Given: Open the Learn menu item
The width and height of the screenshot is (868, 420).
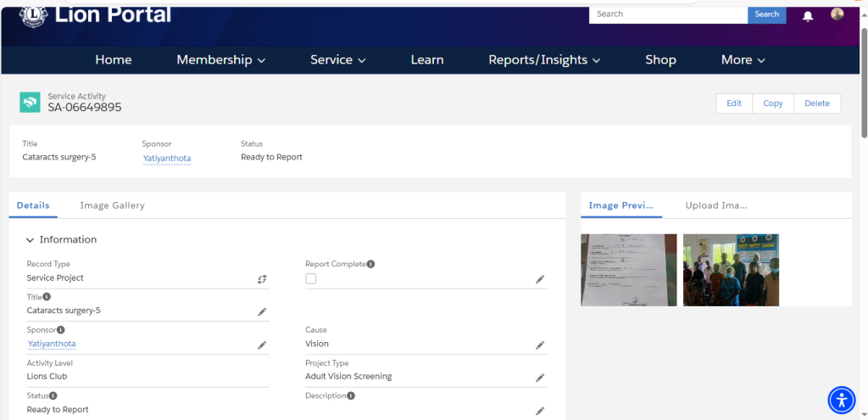Looking at the screenshot, I should [x=427, y=60].
